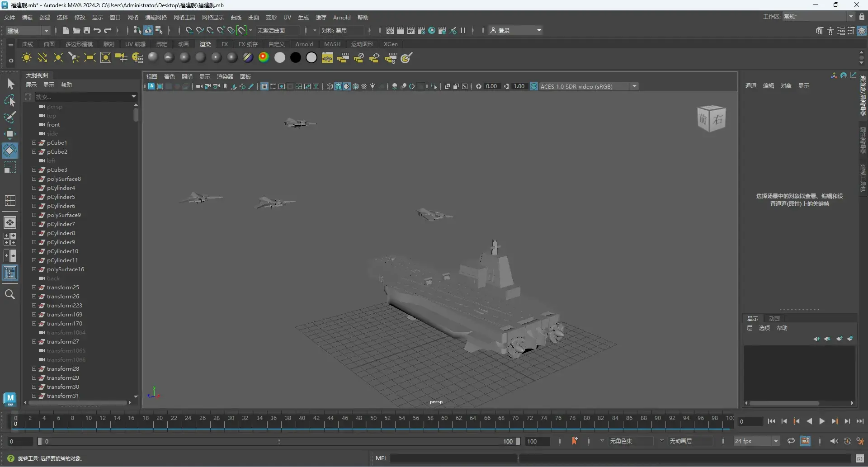This screenshot has height=467, width=868.
Task: Click the outliner horizontal scrollbar
Action: click(77, 402)
